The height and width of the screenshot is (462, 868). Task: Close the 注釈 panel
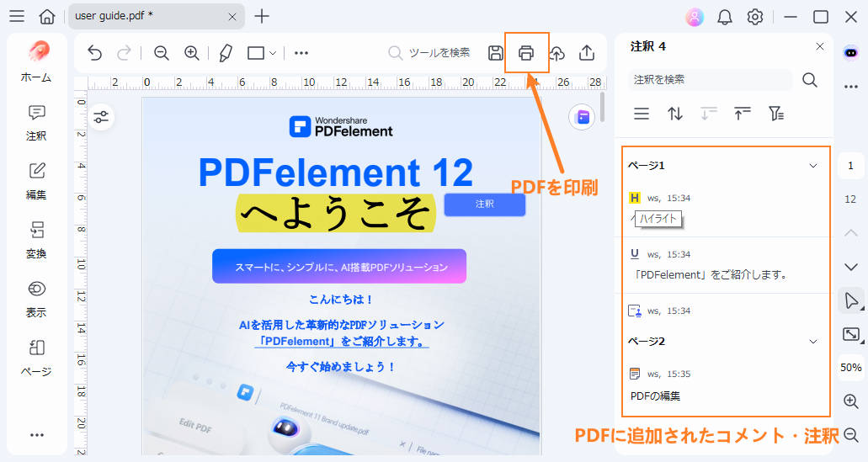coord(820,46)
